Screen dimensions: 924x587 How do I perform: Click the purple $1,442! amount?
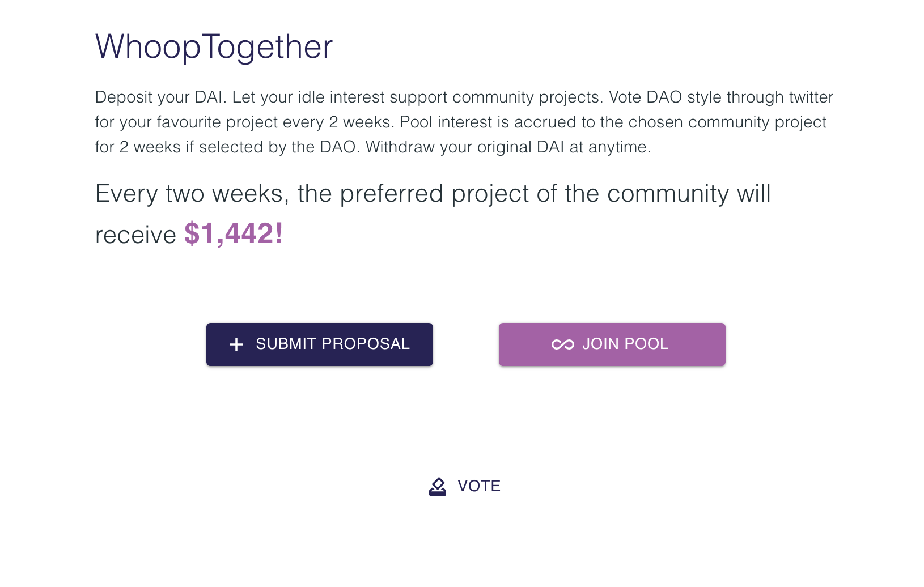point(234,233)
